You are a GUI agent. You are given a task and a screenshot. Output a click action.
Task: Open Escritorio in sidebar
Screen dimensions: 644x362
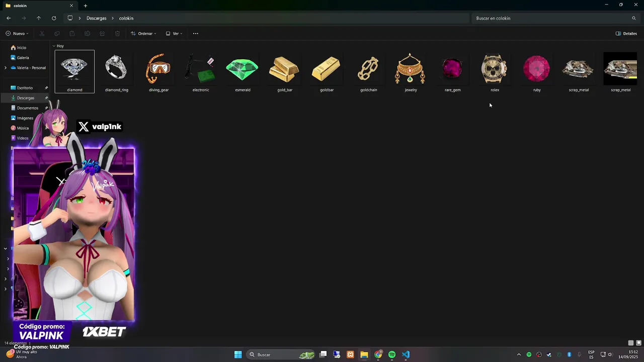click(x=22, y=88)
